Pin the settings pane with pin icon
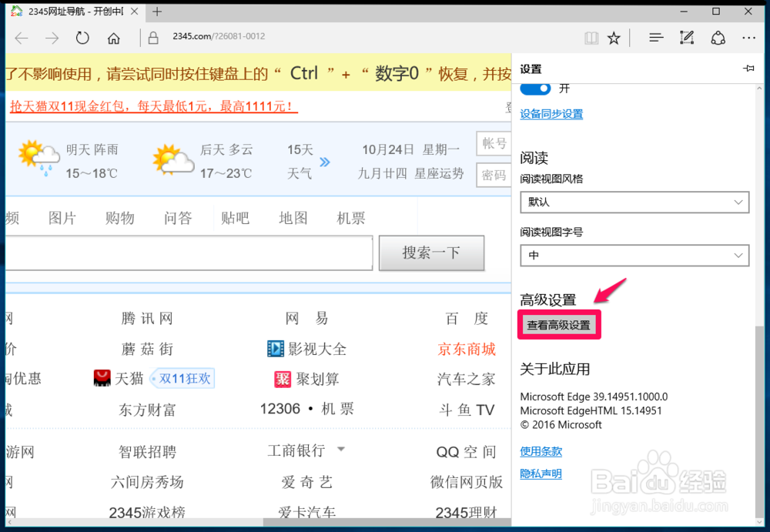The image size is (770, 532). tap(748, 69)
